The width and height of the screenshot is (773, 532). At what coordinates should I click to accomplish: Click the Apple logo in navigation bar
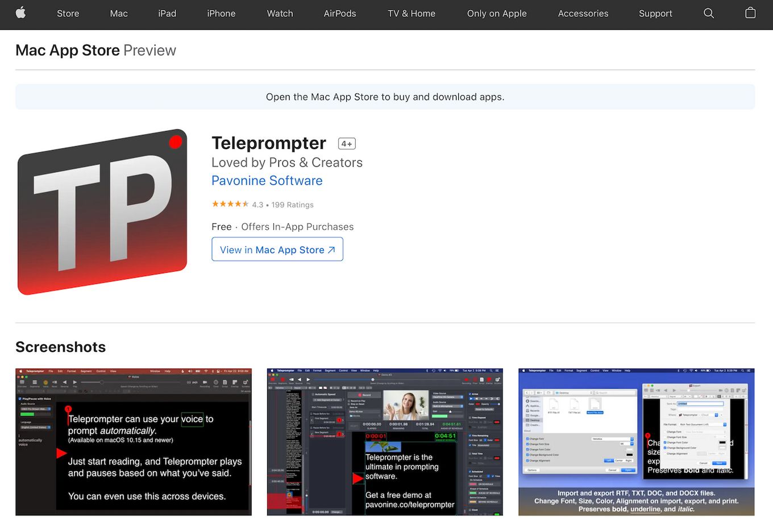point(20,13)
